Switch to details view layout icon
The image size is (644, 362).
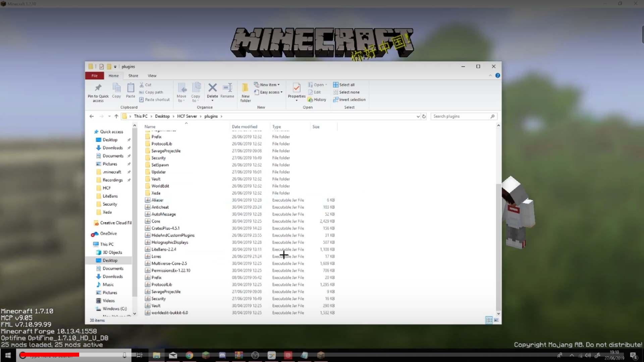[x=489, y=320]
